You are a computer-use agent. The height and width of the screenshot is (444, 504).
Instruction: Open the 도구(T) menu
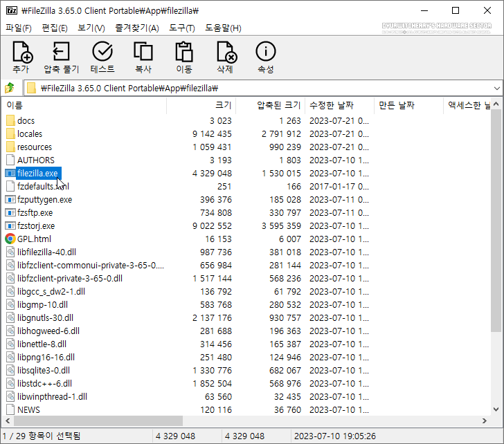click(x=182, y=28)
